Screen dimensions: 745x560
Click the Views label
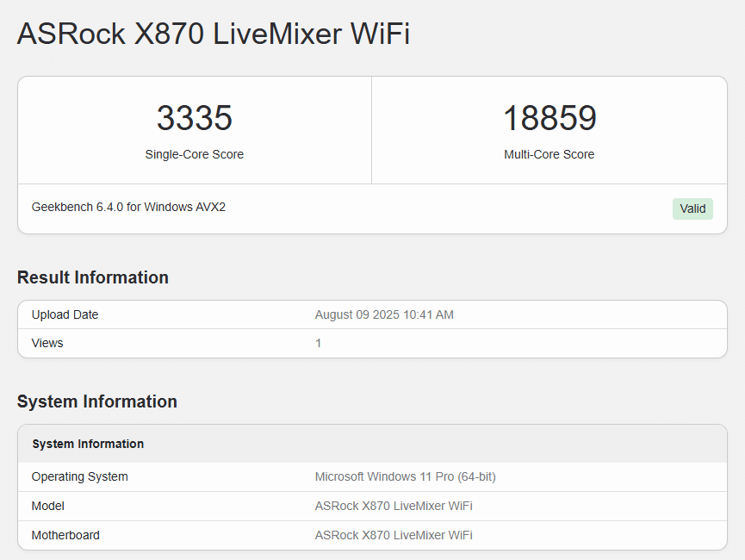click(47, 343)
